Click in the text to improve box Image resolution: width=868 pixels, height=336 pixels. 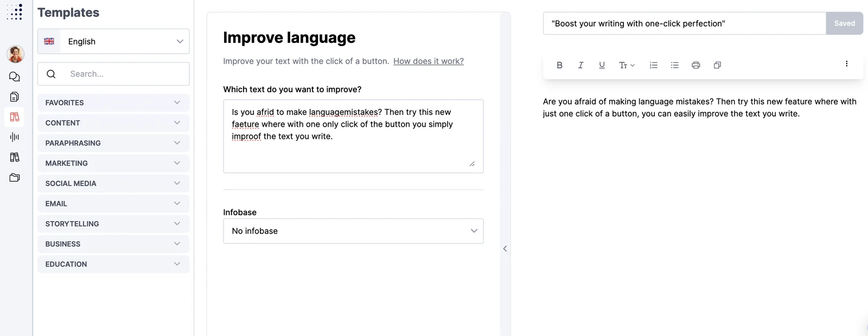353,136
